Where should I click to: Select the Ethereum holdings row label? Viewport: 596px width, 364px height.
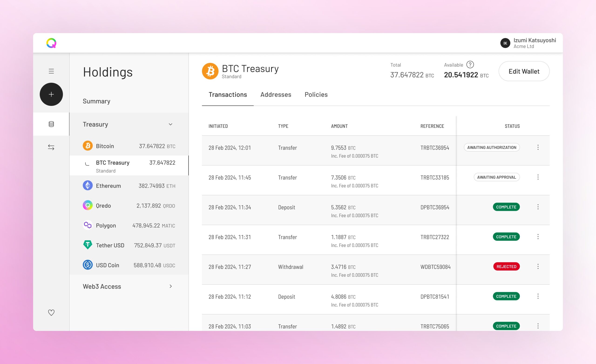pyautogui.click(x=108, y=186)
